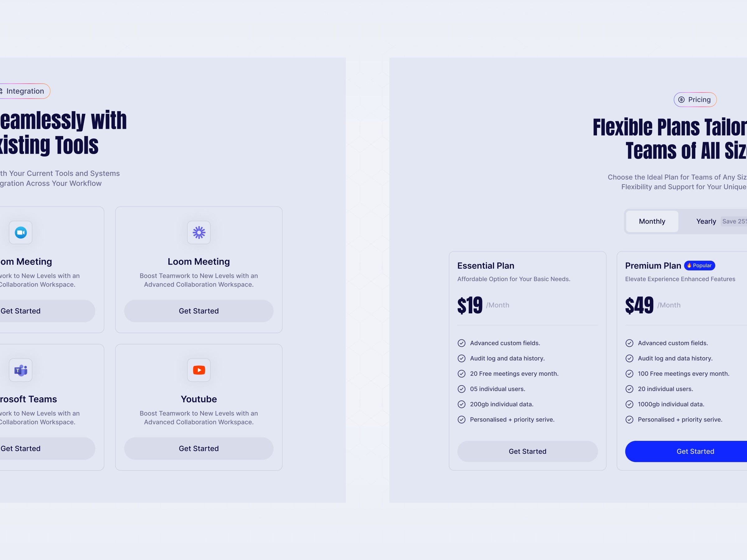Click the YouTube icon

[x=198, y=370]
